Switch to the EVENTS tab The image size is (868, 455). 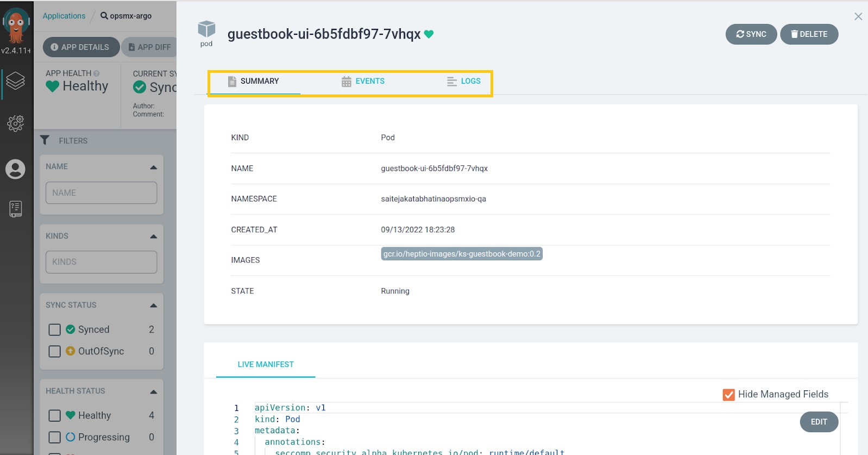(x=363, y=82)
